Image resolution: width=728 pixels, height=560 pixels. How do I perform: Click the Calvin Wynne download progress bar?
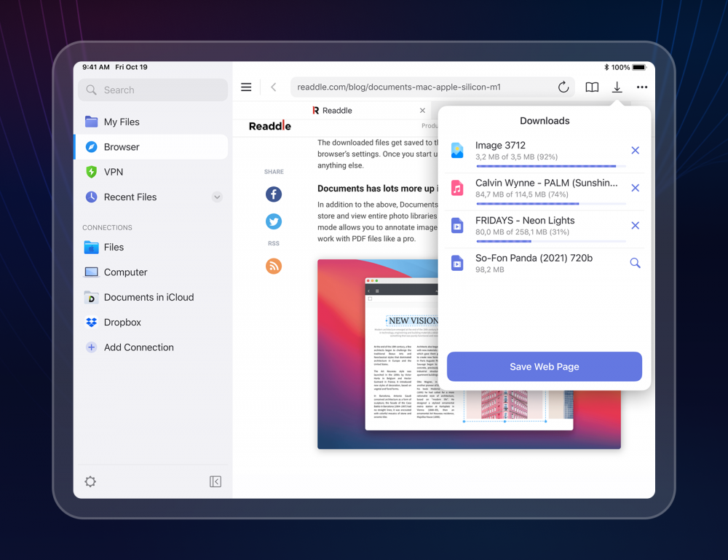coord(550,203)
